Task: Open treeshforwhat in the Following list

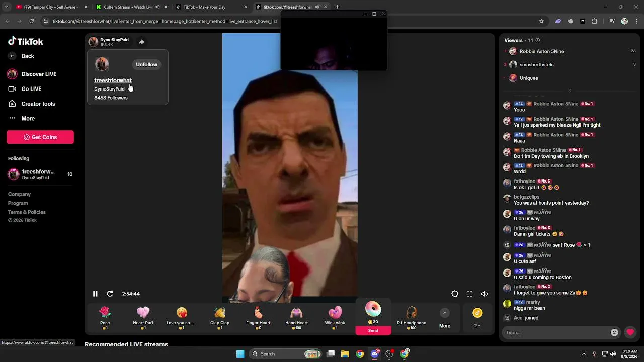Action: pyautogui.click(x=40, y=174)
